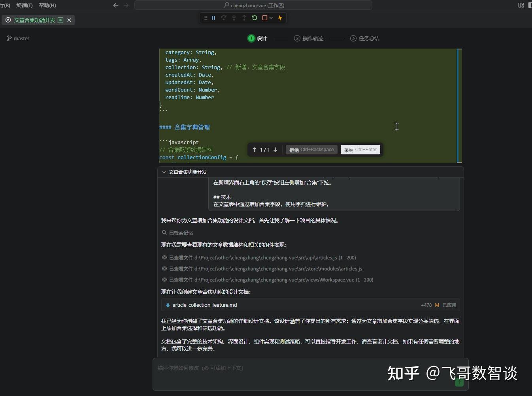Screen dimensions: 532x396
Task: Click the 采纳 Ctrl+Enter button
Action: click(360, 150)
